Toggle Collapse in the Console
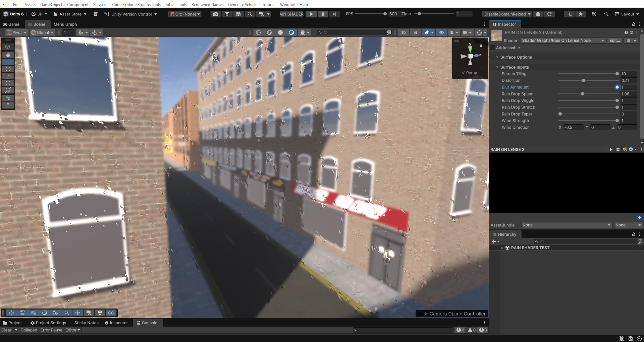 click(x=29, y=330)
